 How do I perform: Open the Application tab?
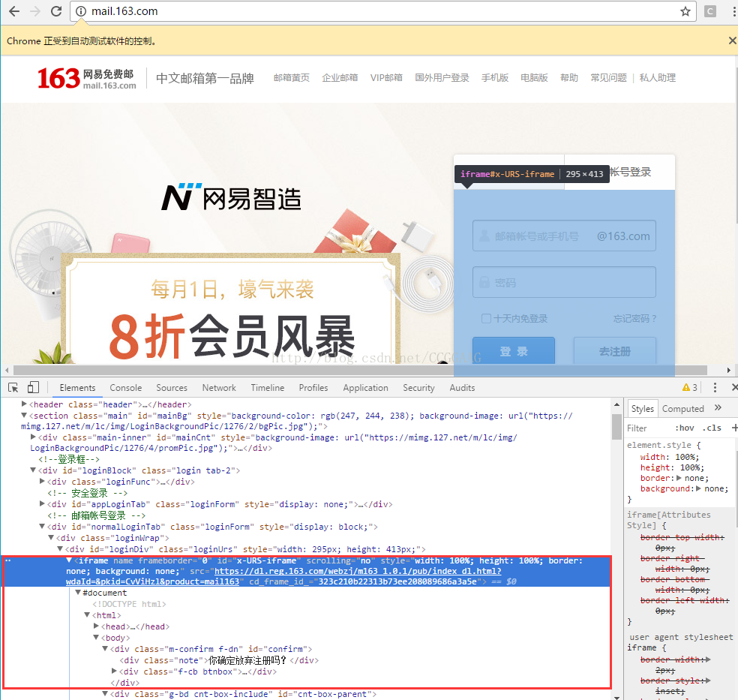point(365,387)
